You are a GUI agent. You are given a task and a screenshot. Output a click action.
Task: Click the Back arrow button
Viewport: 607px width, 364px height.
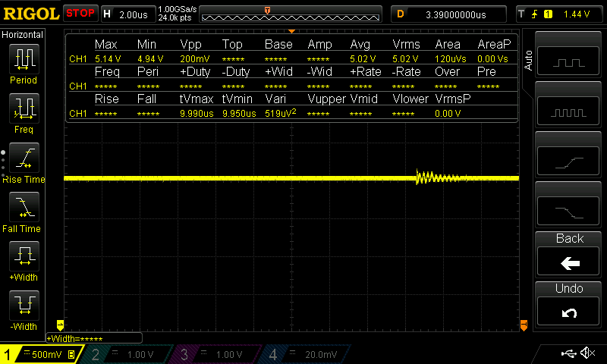[568, 262]
